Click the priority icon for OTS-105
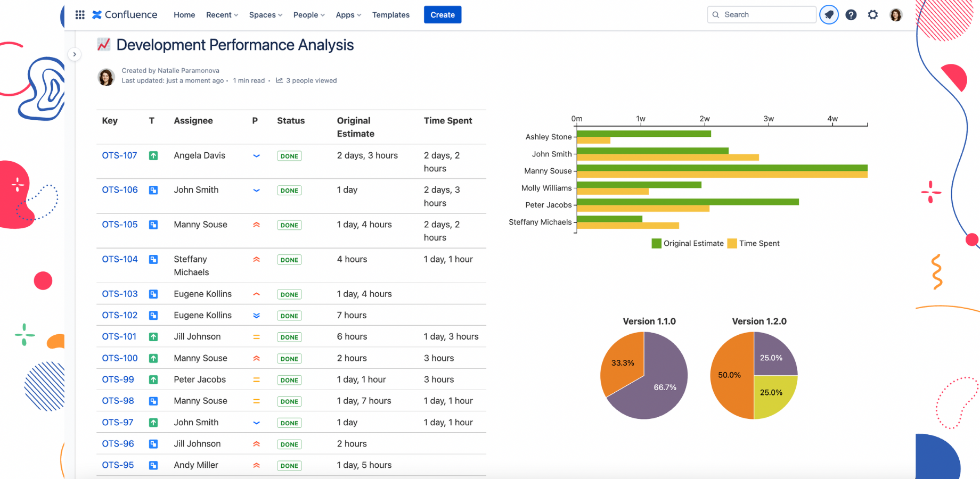Viewport: 980px width, 479px height. pos(256,225)
